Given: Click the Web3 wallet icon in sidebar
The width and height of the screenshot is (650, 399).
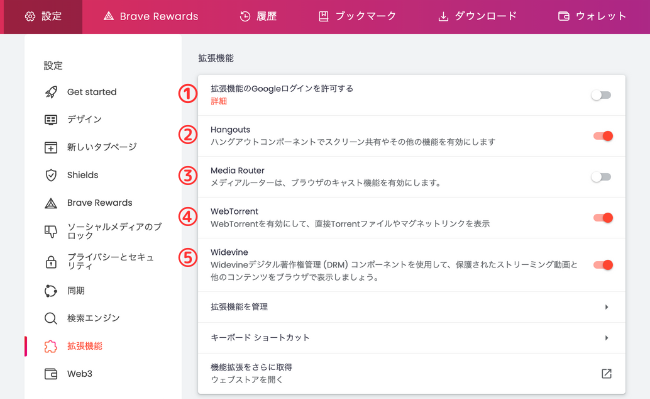Looking at the screenshot, I should tap(51, 374).
